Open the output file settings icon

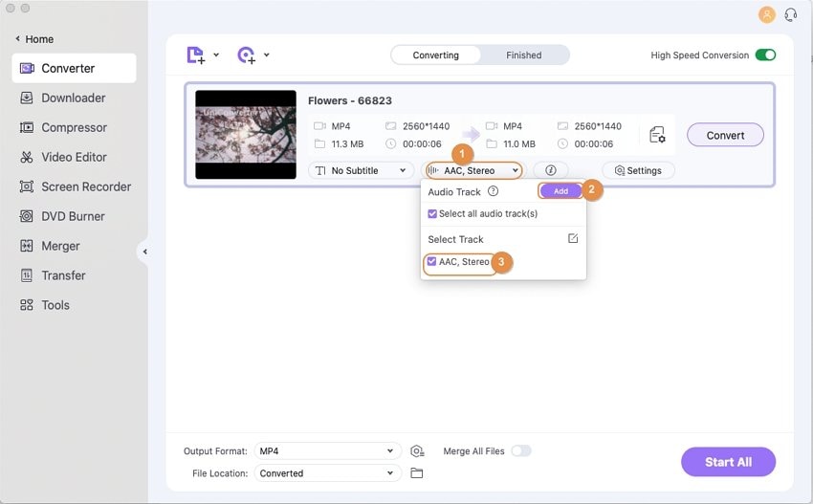click(x=657, y=135)
